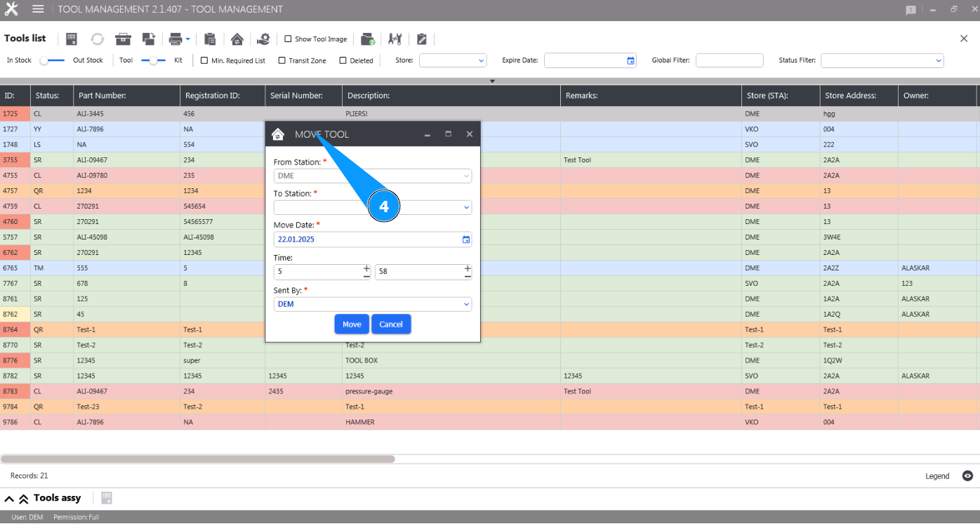Click the printer icon in the toolbar
The image size is (980, 524).
coord(176,39)
